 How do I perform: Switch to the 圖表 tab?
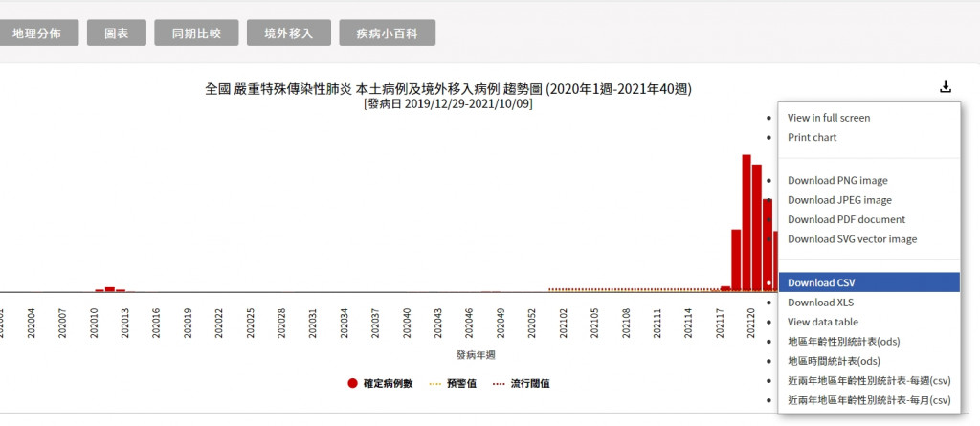(x=117, y=34)
